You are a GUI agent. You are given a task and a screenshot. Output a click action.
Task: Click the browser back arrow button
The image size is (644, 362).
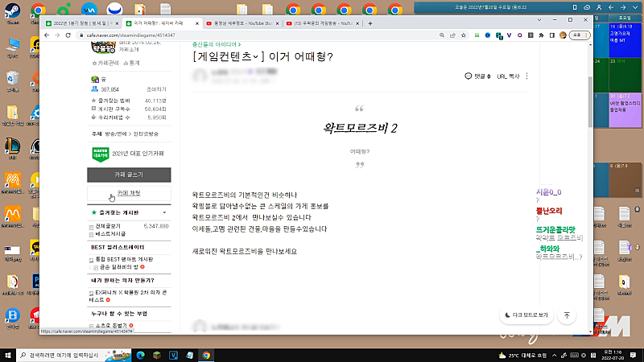(46, 35)
